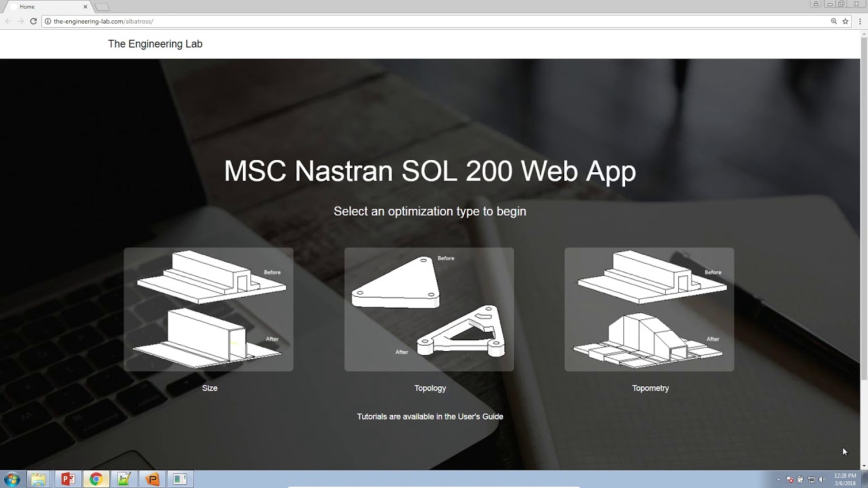
Task: Bookmark this page with the star
Action: [x=846, y=21]
